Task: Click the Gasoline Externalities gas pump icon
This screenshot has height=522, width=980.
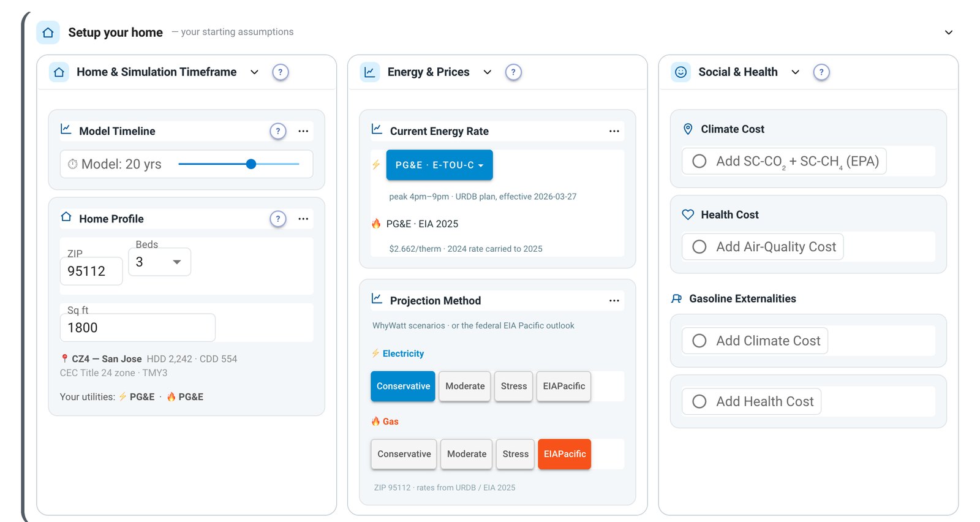Action: point(676,299)
